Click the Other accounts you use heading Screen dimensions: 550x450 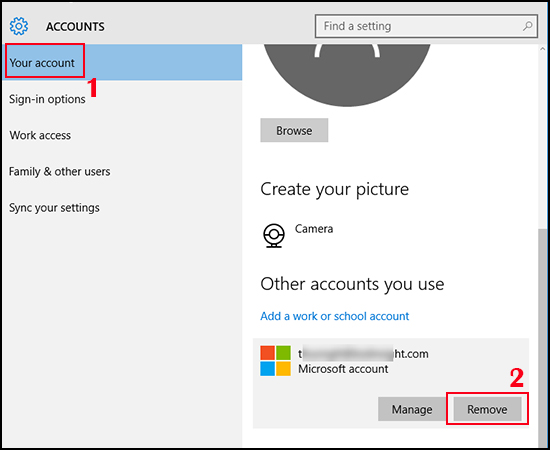point(352,284)
